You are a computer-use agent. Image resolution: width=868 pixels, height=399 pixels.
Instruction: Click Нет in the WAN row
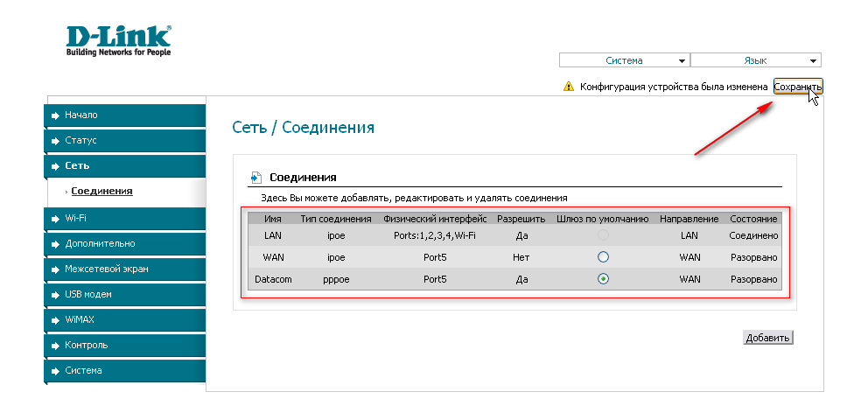coord(521,257)
